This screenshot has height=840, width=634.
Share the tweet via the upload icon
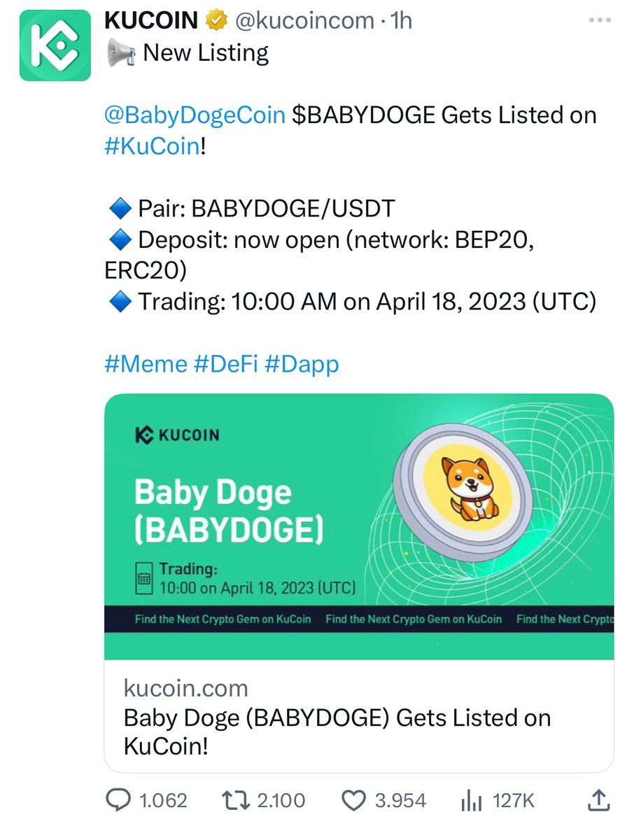click(600, 800)
